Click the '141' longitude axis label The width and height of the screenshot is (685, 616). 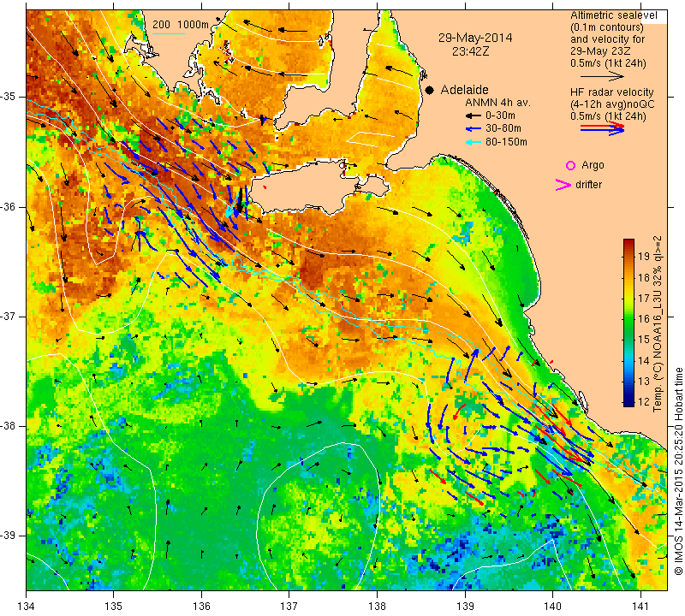[x=640, y=607]
